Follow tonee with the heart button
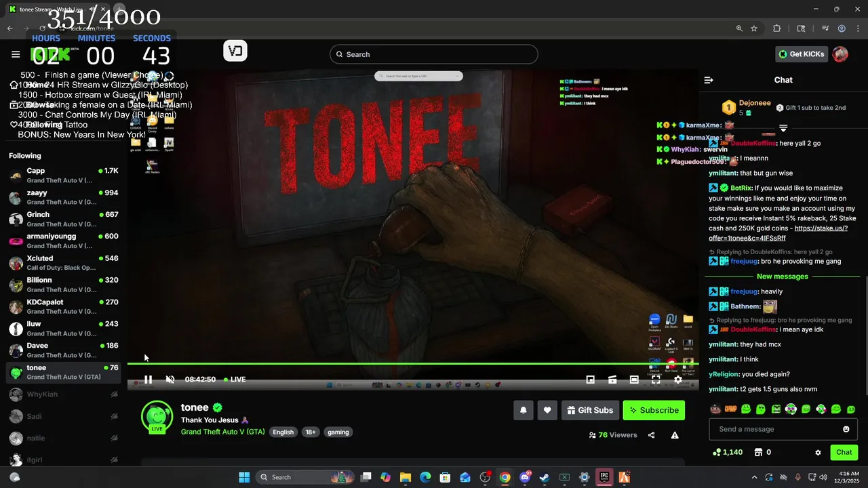This screenshot has height=488, width=868. tap(547, 410)
